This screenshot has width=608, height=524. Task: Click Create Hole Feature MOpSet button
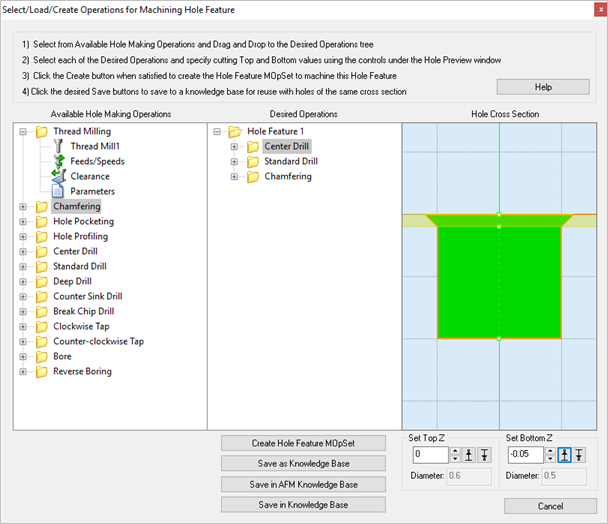point(303,443)
